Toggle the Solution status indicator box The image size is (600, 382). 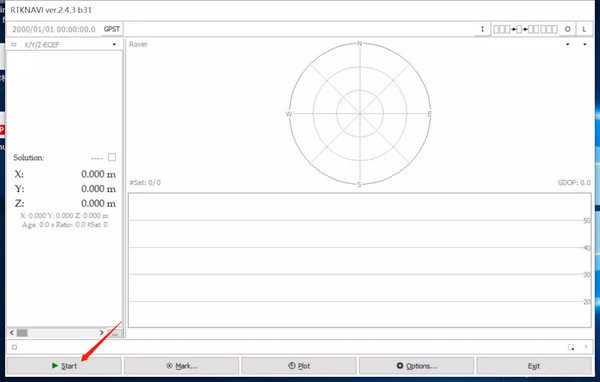point(112,157)
